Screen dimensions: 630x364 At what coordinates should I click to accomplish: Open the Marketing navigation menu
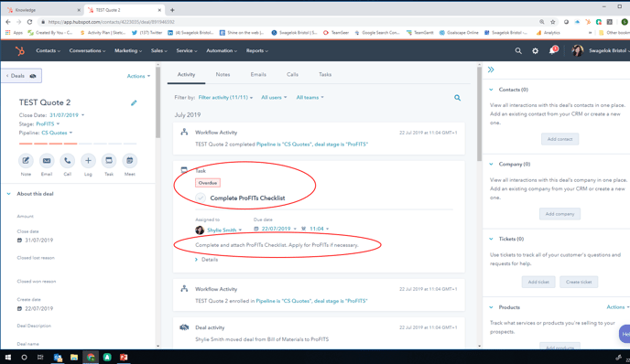(128, 51)
